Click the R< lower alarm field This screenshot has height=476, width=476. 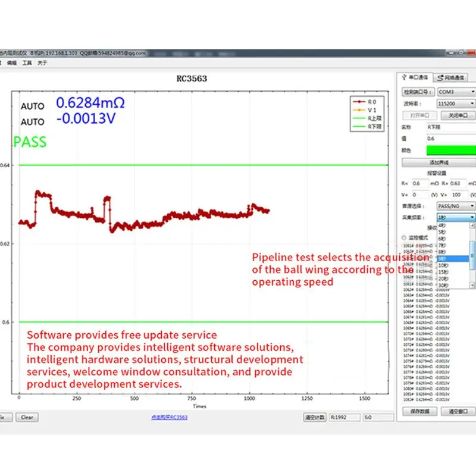420,183
